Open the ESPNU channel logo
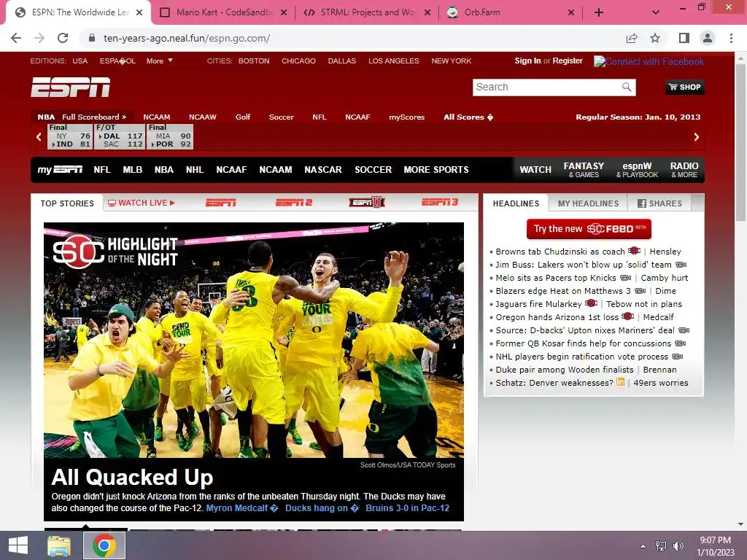747x560 pixels. point(367,203)
